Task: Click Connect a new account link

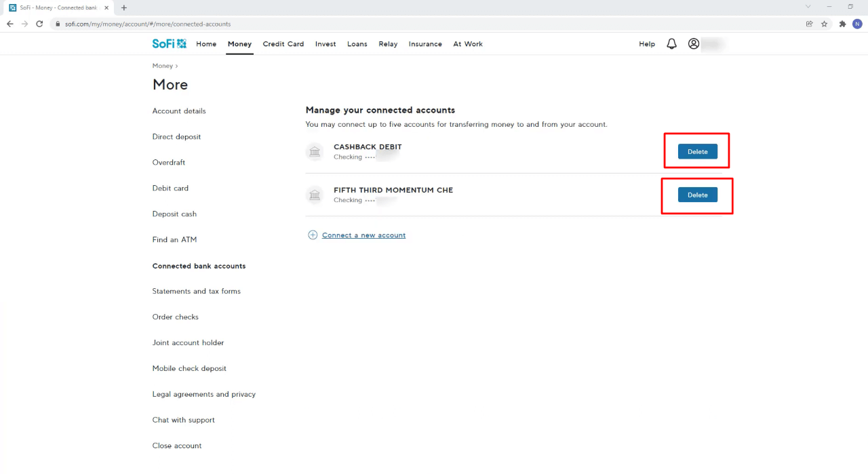Action: click(364, 235)
